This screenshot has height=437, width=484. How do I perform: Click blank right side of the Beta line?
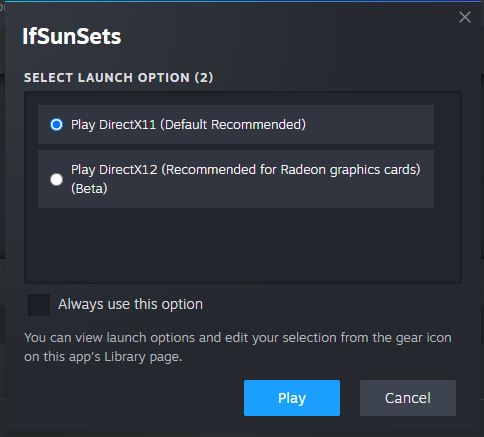(x=270, y=189)
